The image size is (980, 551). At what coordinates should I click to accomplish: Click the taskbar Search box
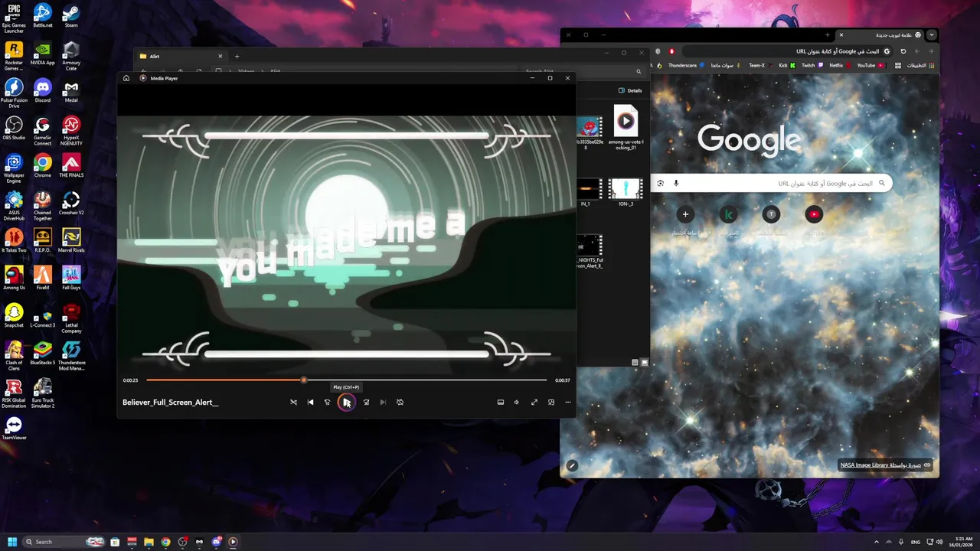click(64, 542)
